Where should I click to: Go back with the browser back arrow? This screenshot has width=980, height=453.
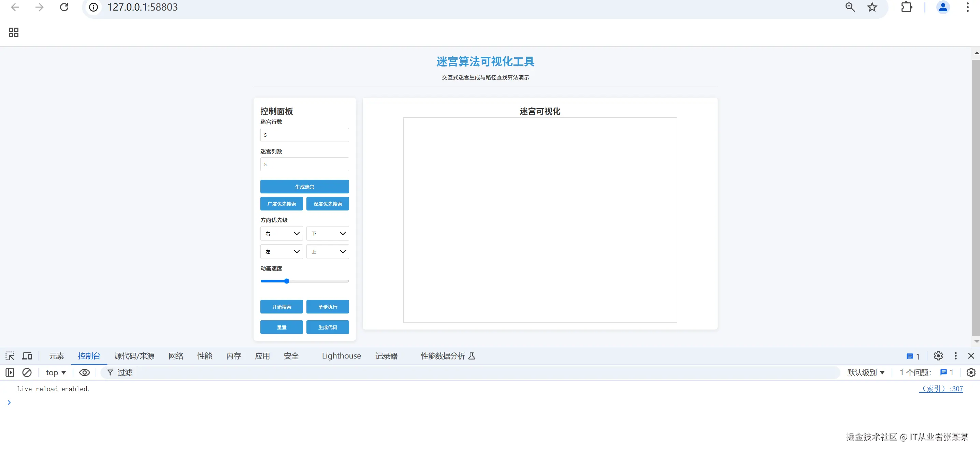point(15,7)
